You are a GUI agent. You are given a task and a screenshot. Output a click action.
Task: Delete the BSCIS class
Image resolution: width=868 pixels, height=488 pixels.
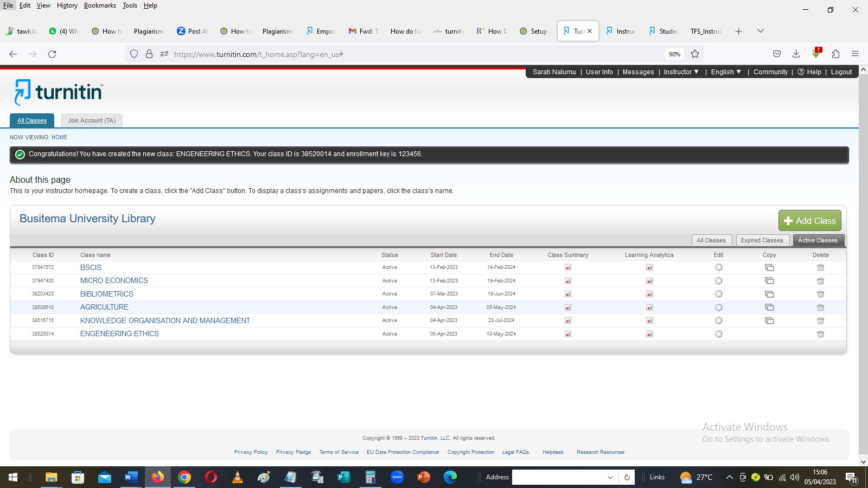(820, 267)
